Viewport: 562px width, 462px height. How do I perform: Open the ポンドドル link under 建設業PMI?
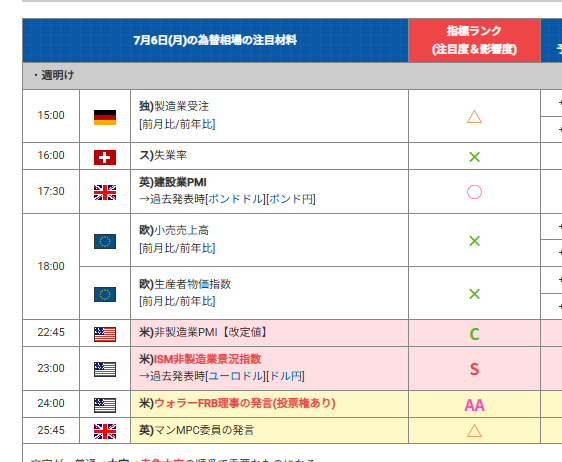click(x=236, y=199)
